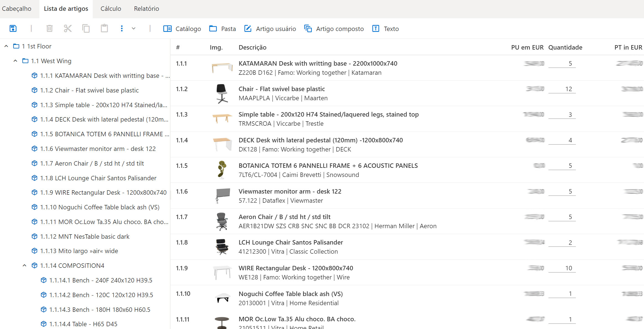Select the row numbered 1.1.6

point(407,196)
